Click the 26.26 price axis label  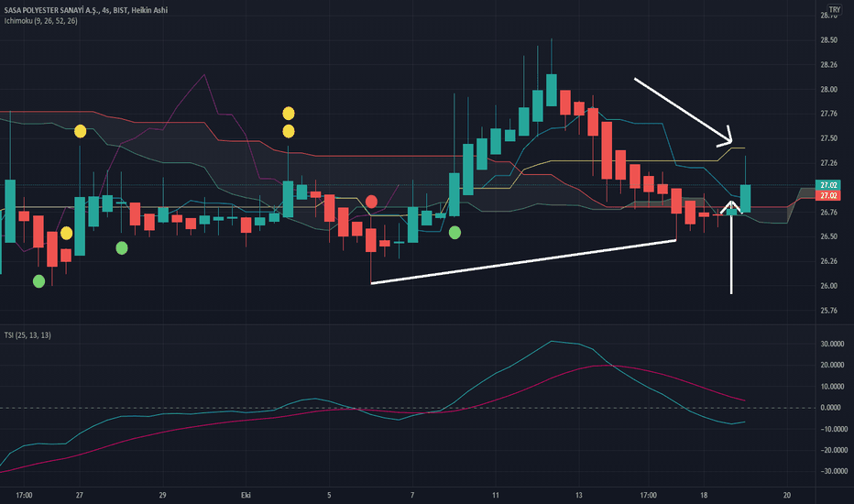[829, 261]
